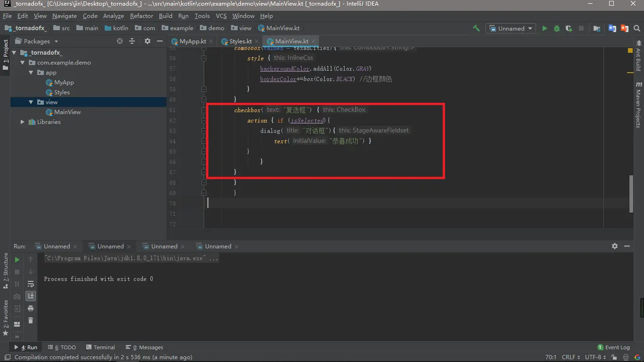The width and height of the screenshot is (644, 362).
Task: Toggle the read-only lock icon in the status bar
Action: point(613,357)
